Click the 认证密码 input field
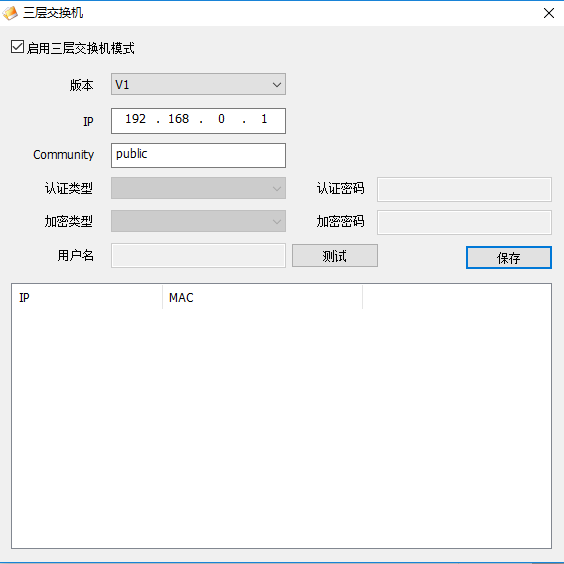This screenshot has width=564, height=564. tap(464, 189)
